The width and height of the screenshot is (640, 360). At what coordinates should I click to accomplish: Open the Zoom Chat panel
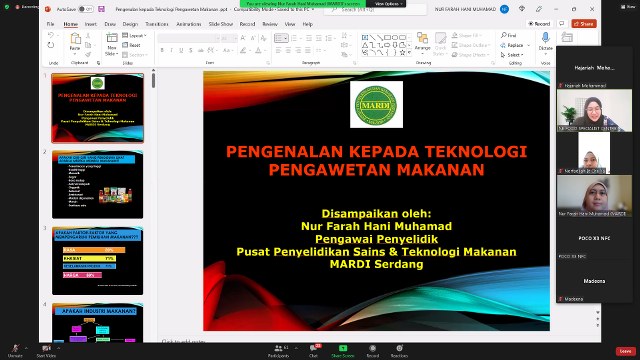click(x=313, y=351)
